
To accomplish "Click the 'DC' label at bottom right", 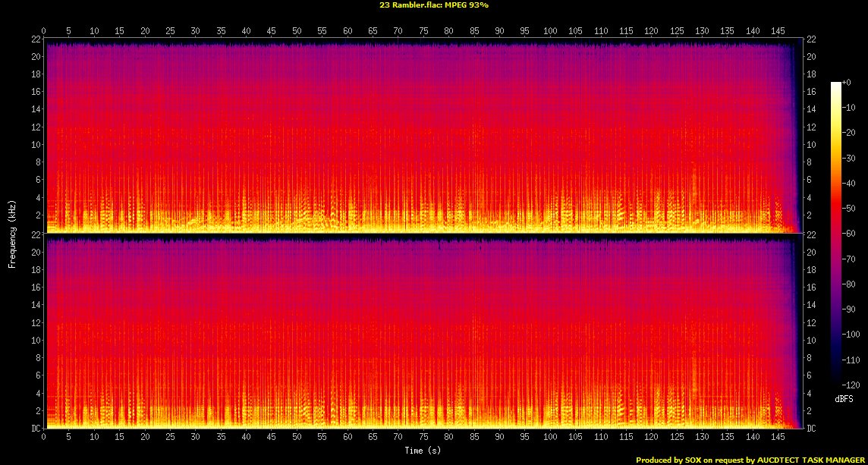I will pyautogui.click(x=811, y=429).
